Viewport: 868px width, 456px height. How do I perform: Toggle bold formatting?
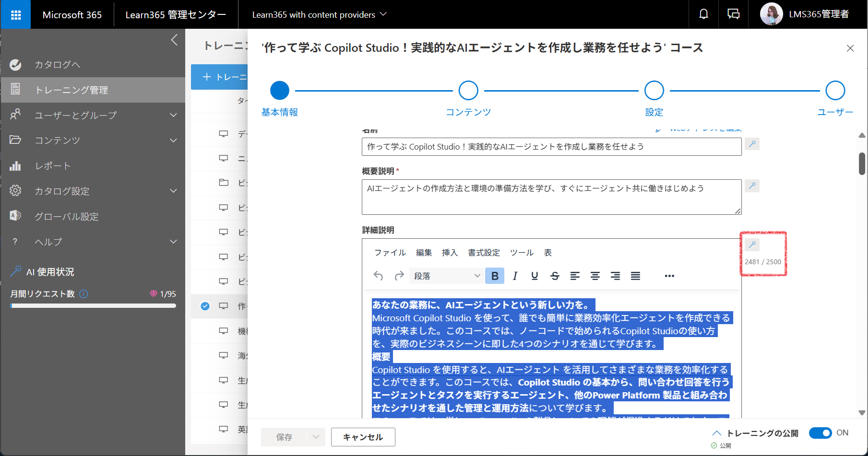coord(495,276)
